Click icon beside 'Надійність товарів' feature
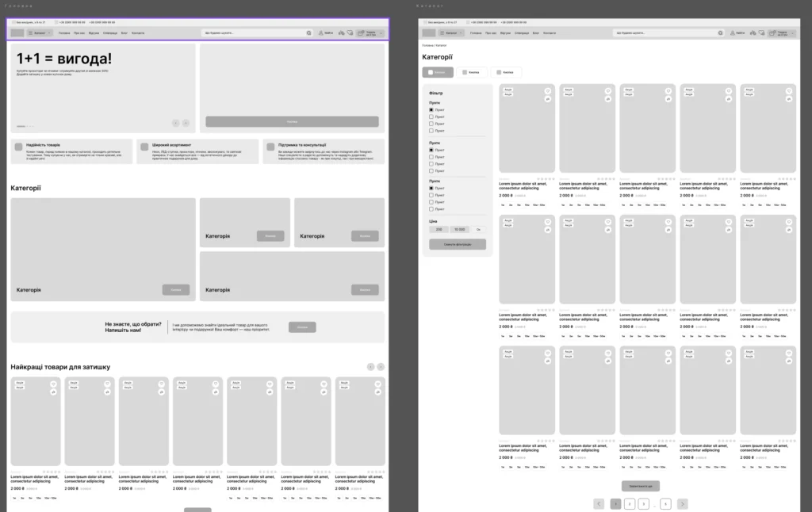Viewport: 812px width, 512px height. (x=19, y=147)
